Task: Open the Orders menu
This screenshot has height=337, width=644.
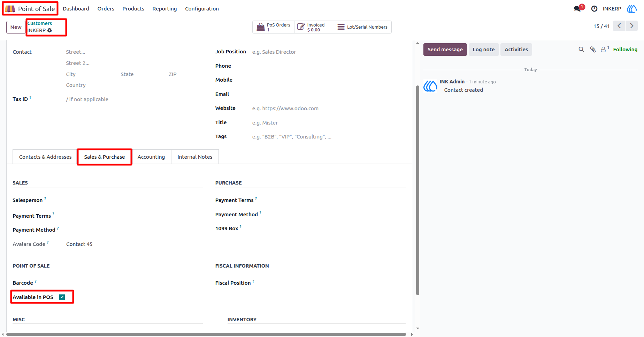Action: 106,9
